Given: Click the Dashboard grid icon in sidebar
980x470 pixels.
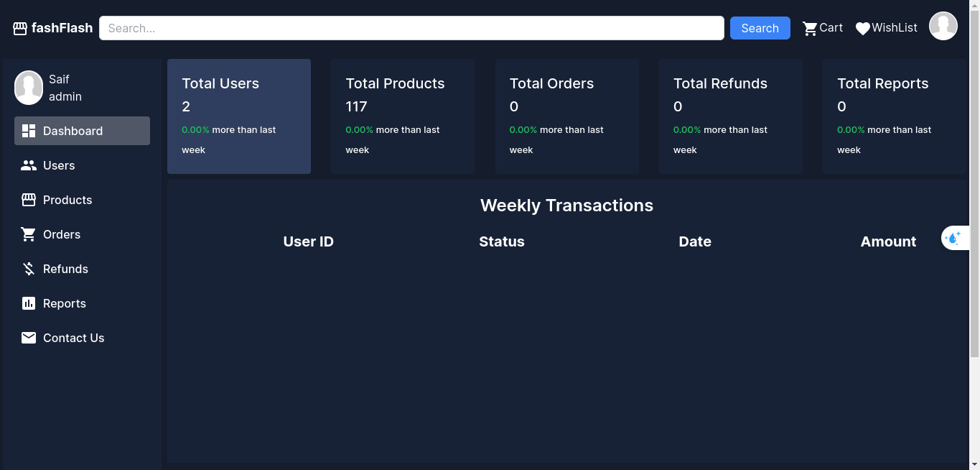Looking at the screenshot, I should (x=29, y=131).
